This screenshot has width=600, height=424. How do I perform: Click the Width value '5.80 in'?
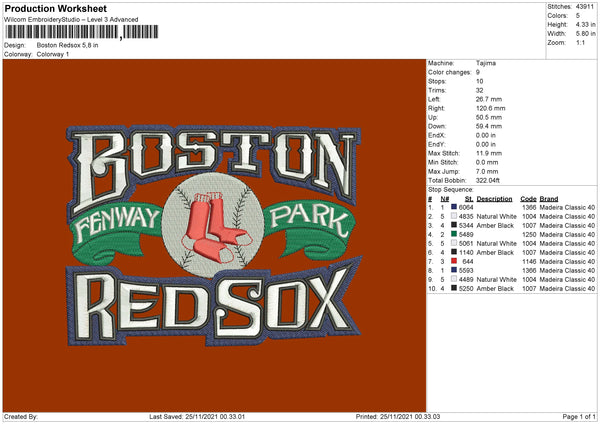tap(585, 34)
